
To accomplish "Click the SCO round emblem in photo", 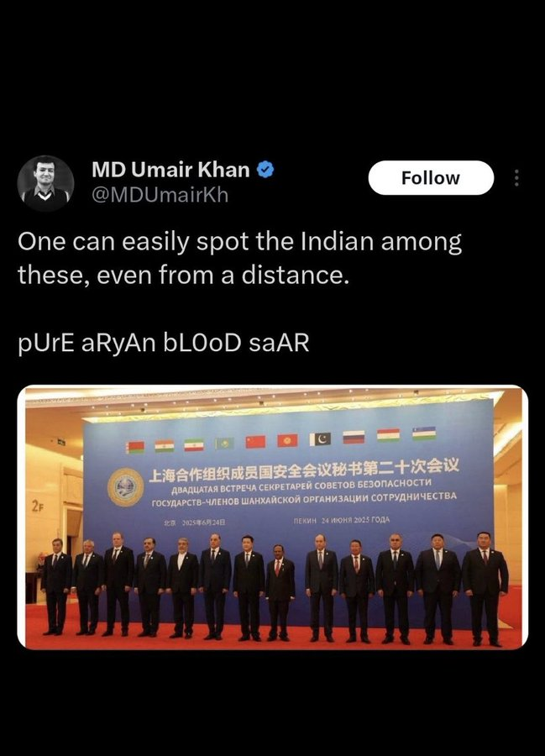I will pos(126,487).
